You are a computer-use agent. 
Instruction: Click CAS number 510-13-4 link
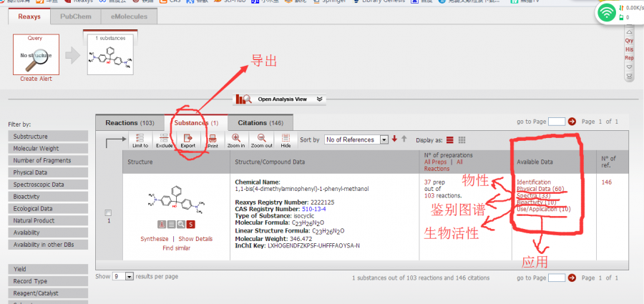click(x=314, y=209)
